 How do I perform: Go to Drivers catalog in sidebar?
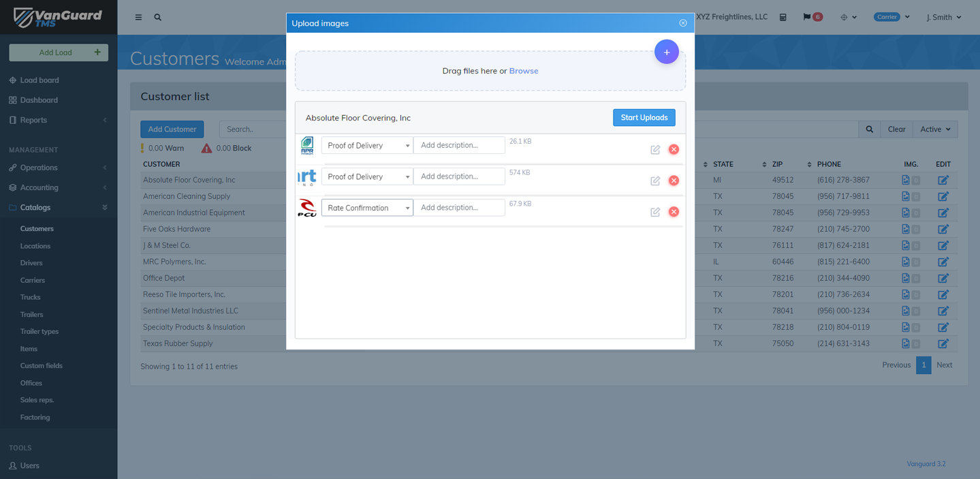(x=31, y=263)
